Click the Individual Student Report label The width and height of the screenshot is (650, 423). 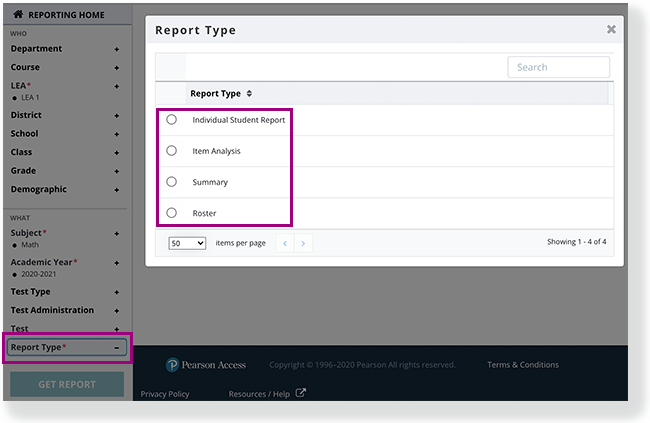(x=239, y=120)
